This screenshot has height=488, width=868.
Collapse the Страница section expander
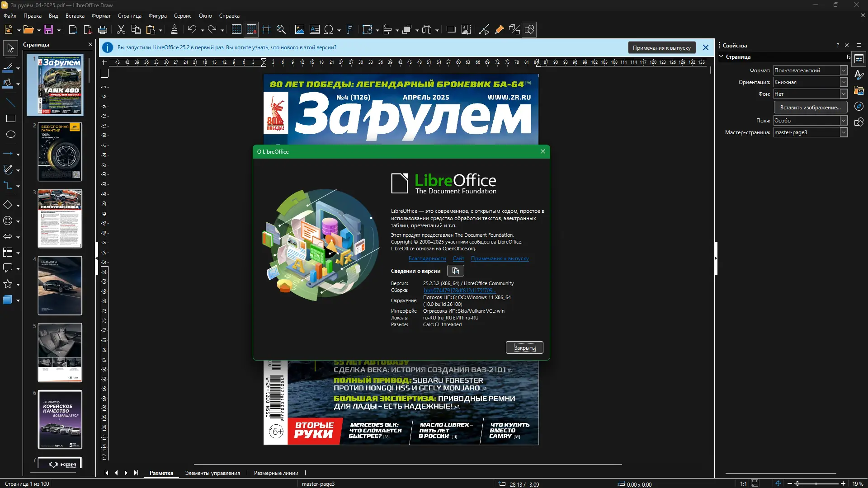coord(722,57)
